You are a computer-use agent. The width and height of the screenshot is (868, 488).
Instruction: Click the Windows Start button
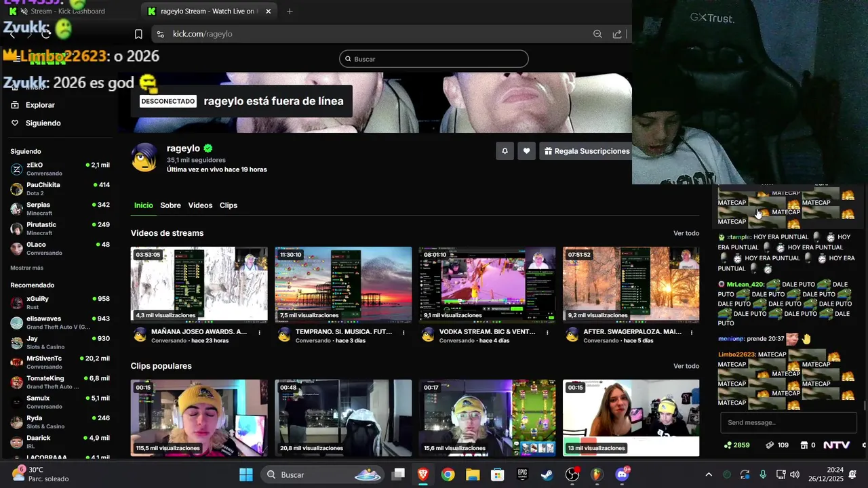click(246, 474)
